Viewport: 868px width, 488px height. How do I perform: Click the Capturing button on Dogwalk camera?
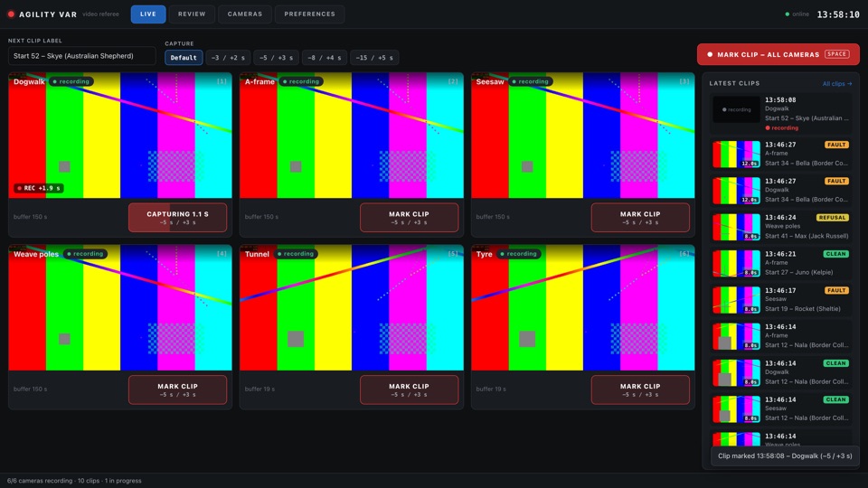pos(178,218)
